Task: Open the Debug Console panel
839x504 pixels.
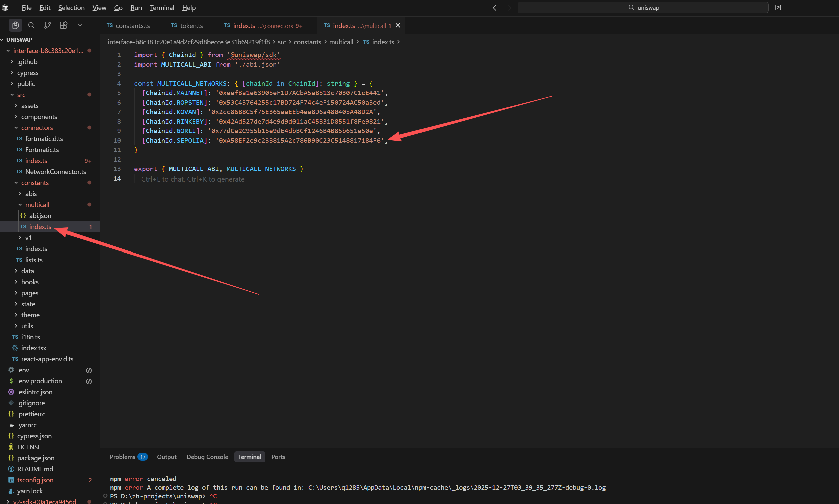Action: pyautogui.click(x=207, y=457)
